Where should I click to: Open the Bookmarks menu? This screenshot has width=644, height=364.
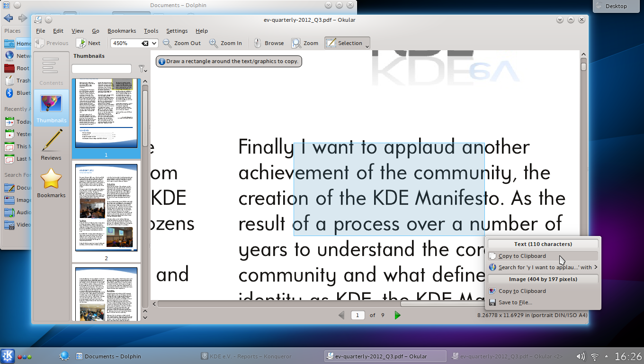[x=122, y=31]
